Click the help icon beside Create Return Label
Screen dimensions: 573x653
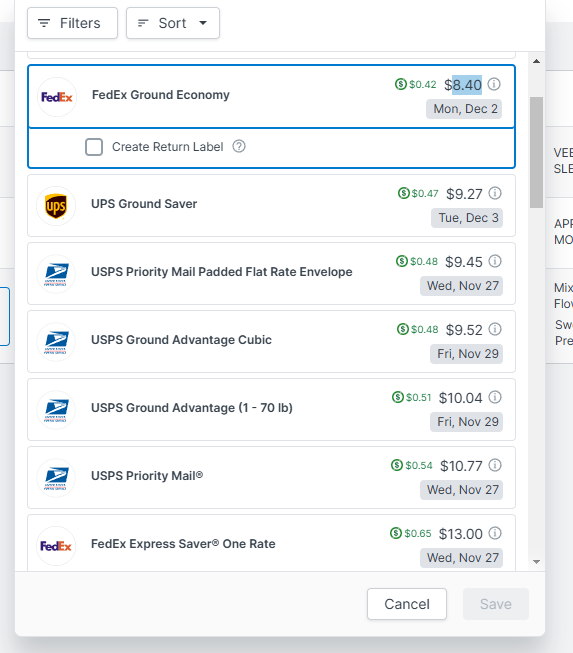pyautogui.click(x=239, y=146)
